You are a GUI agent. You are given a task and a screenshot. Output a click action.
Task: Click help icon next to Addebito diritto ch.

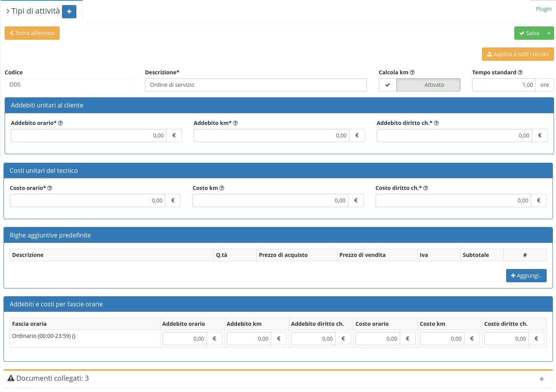[436, 123]
